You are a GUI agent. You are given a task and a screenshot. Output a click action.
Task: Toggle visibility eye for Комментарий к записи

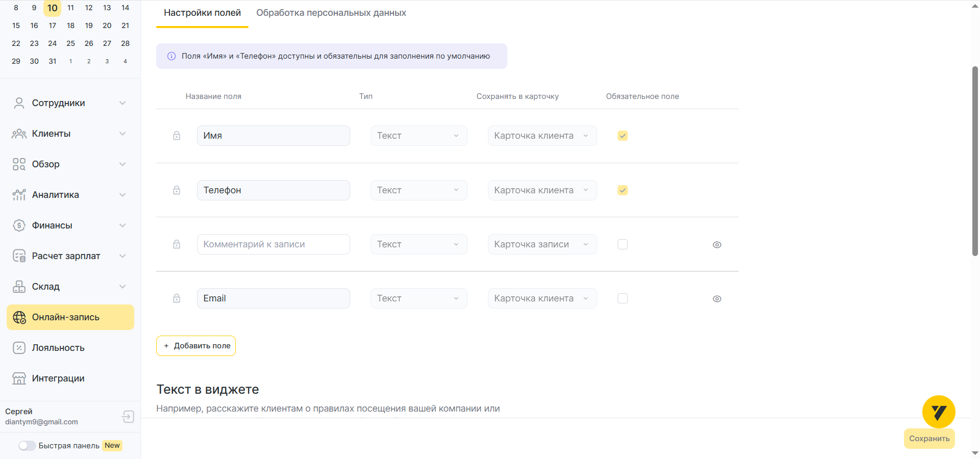pyautogui.click(x=717, y=245)
